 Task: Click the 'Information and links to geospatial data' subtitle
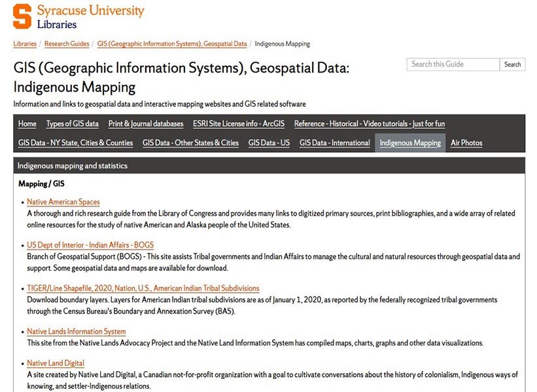point(160,104)
